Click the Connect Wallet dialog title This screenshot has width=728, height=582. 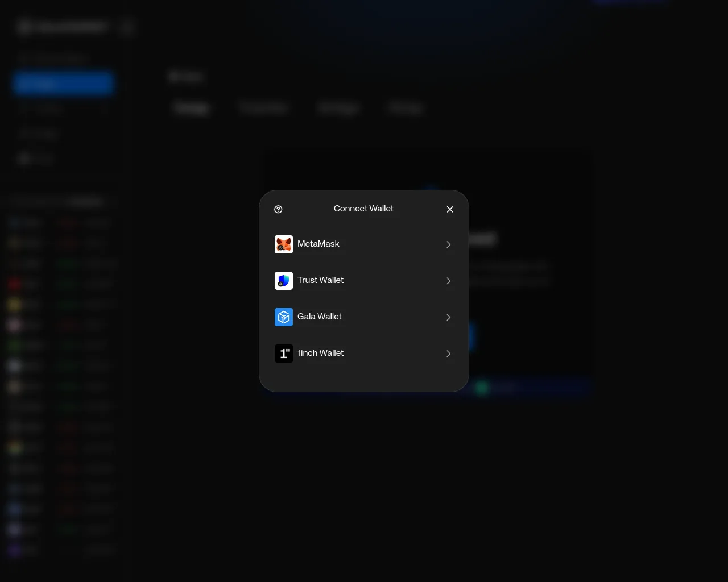(x=363, y=209)
